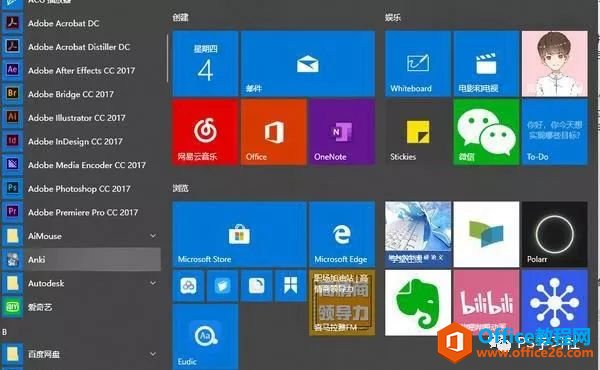
Task: Open the small bookmark ribbon tile
Action: (290, 285)
